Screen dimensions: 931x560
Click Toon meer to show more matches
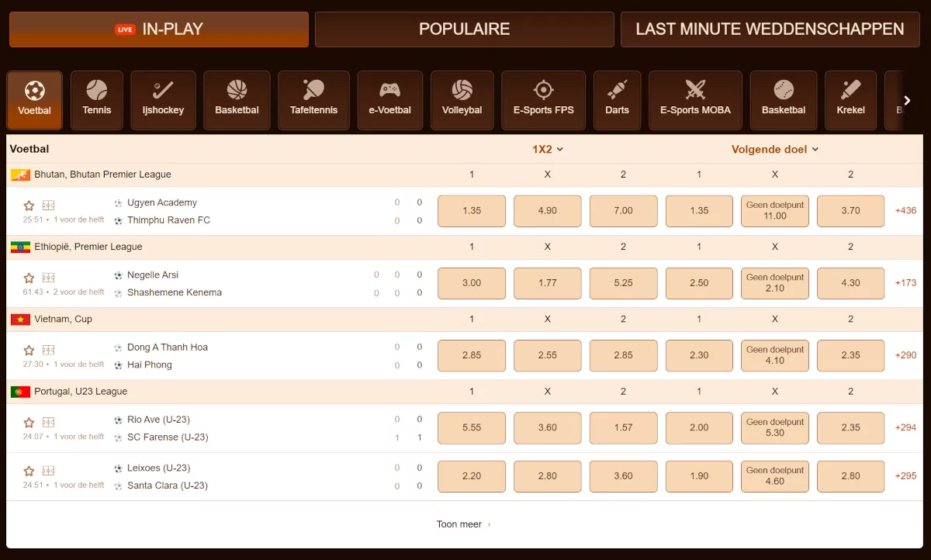point(464,524)
